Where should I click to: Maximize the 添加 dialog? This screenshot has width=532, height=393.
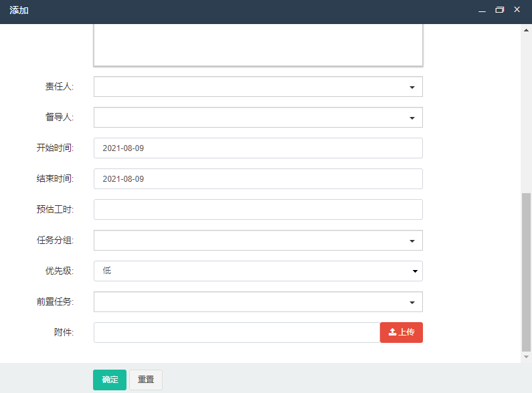(500, 10)
